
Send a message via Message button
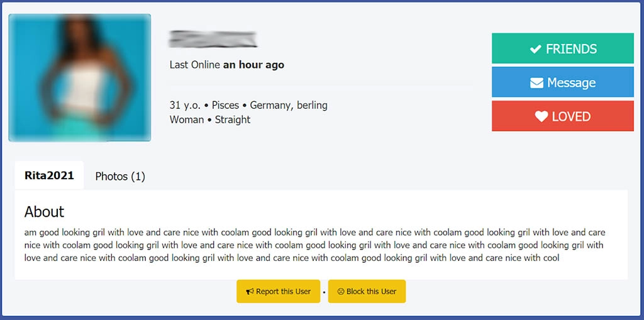pos(562,82)
